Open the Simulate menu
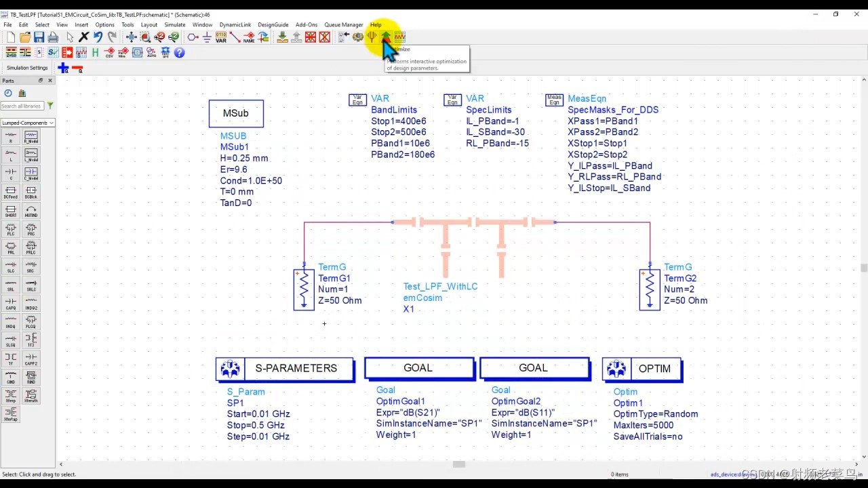Screen dimensions: 868x488 click(174, 24)
